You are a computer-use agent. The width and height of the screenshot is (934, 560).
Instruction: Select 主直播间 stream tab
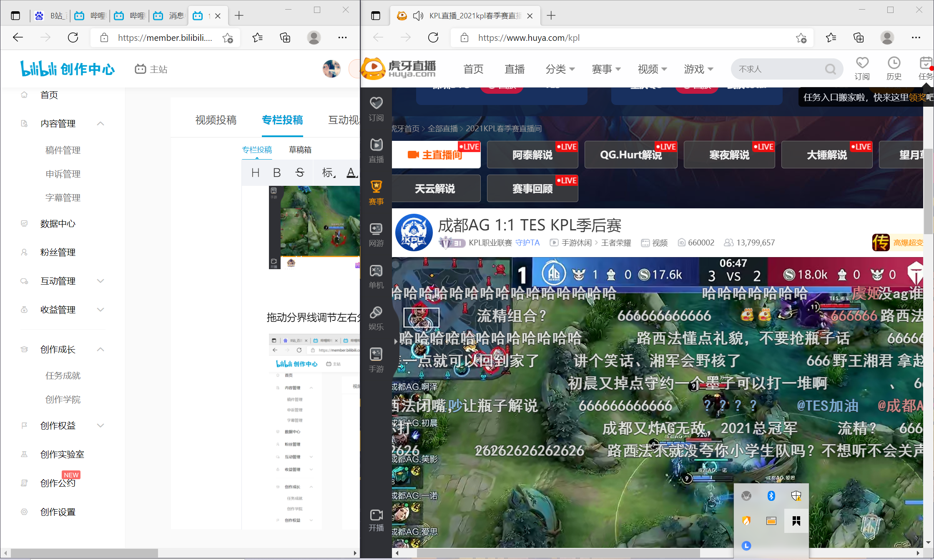(x=436, y=155)
